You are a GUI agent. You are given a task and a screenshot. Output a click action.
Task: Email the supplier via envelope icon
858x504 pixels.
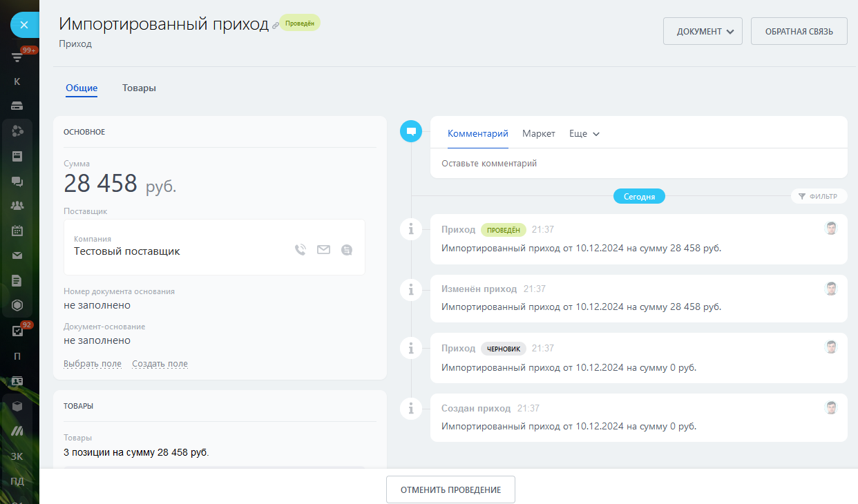click(x=323, y=250)
